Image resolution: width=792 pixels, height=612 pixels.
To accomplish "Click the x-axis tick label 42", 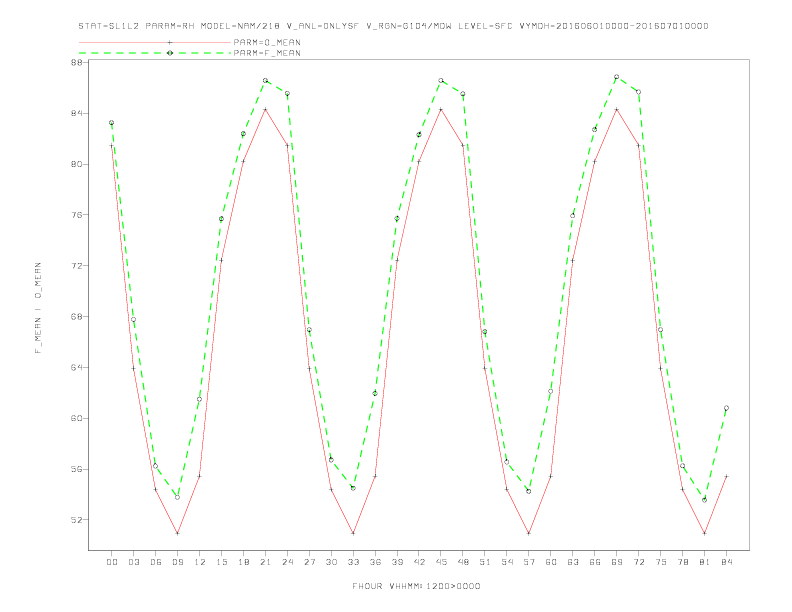I will (x=419, y=562).
